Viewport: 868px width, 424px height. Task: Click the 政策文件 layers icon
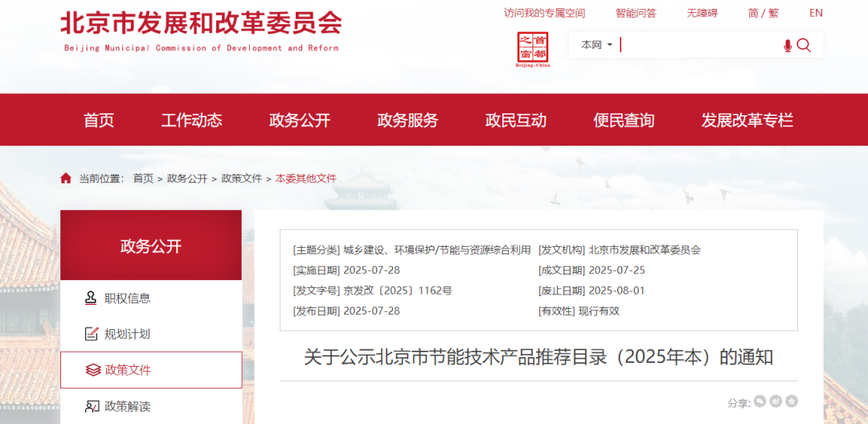pyautogui.click(x=93, y=369)
